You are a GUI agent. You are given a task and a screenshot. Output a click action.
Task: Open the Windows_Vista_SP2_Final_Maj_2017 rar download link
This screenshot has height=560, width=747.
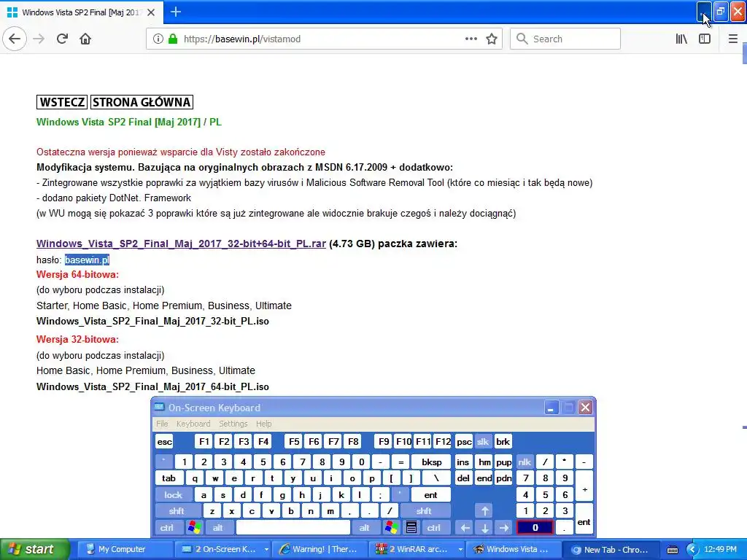coord(181,244)
